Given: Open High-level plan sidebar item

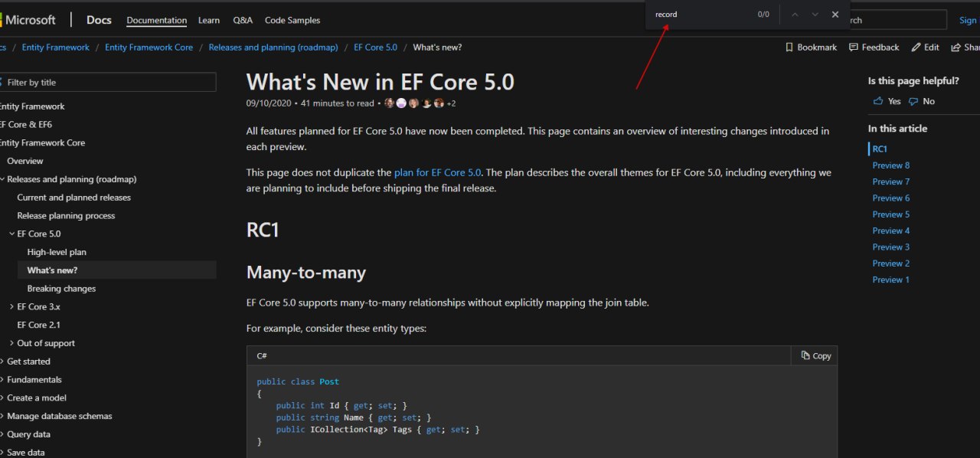Looking at the screenshot, I should click(57, 252).
